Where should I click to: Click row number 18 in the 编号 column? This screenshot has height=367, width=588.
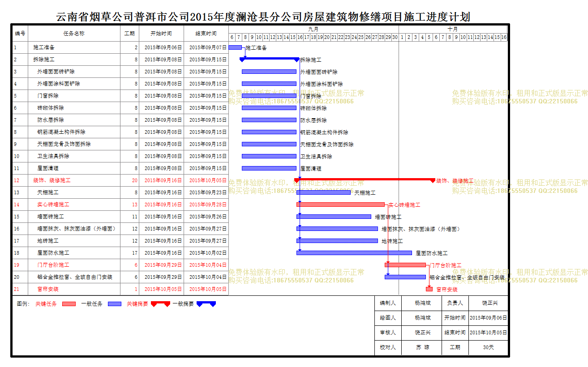[x=17, y=253]
